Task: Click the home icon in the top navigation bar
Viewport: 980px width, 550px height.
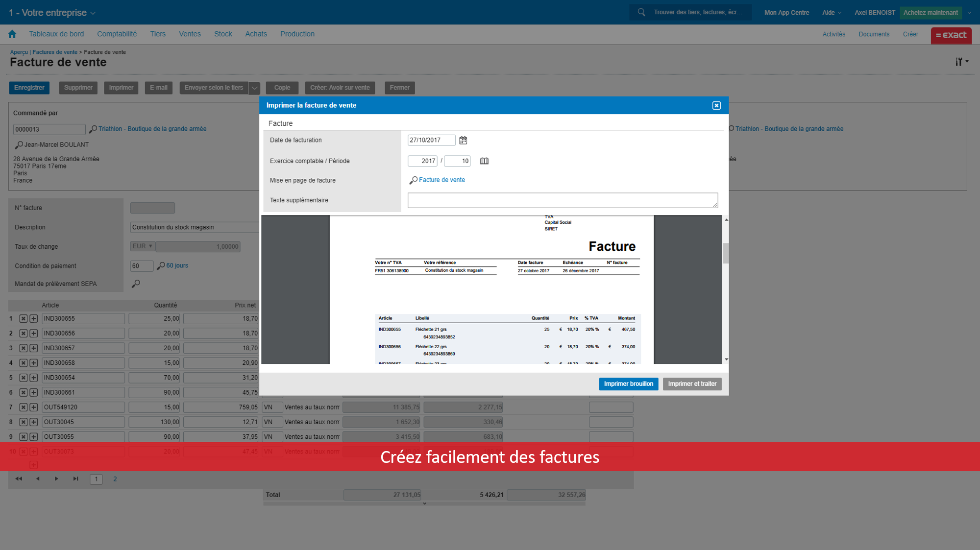Action: (12, 34)
